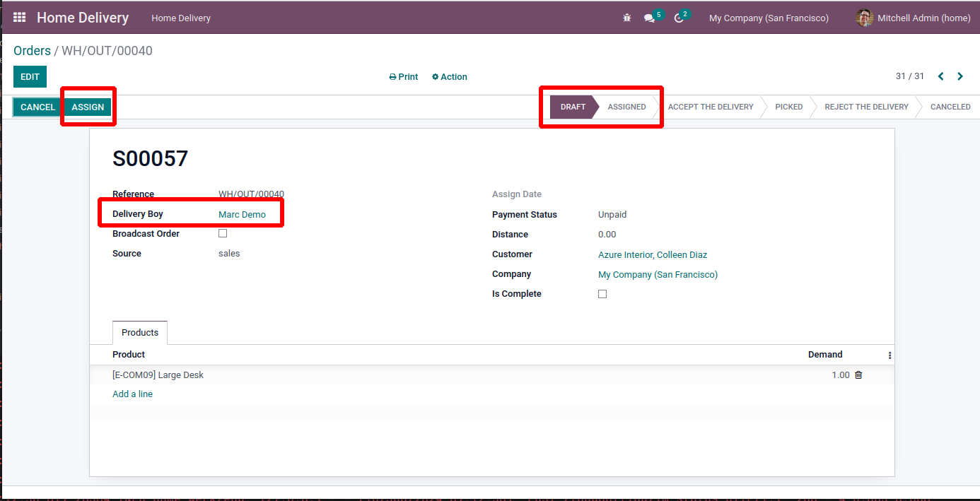Click the WH/OUT/00040 reference value
Image resolution: width=980 pixels, height=501 pixels.
(251, 194)
